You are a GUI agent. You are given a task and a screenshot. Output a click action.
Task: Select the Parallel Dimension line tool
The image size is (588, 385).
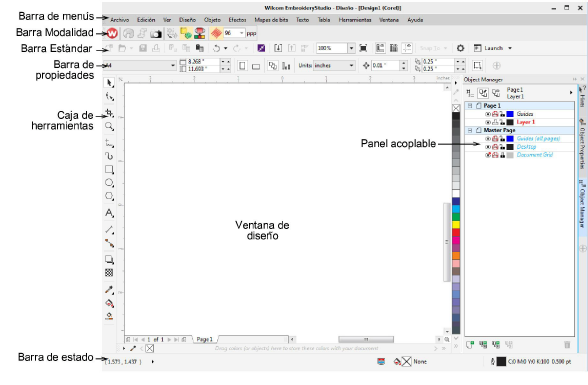click(x=109, y=229)
